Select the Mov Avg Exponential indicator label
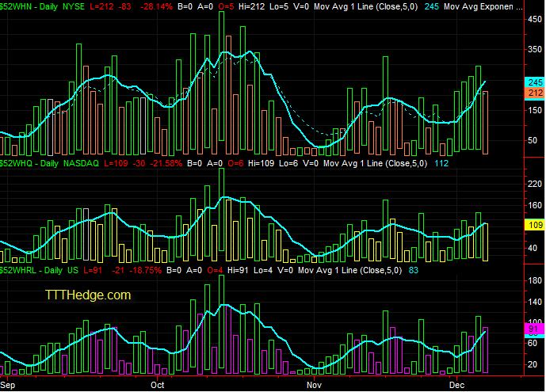The image size is (546, 392). click(483, 6)
